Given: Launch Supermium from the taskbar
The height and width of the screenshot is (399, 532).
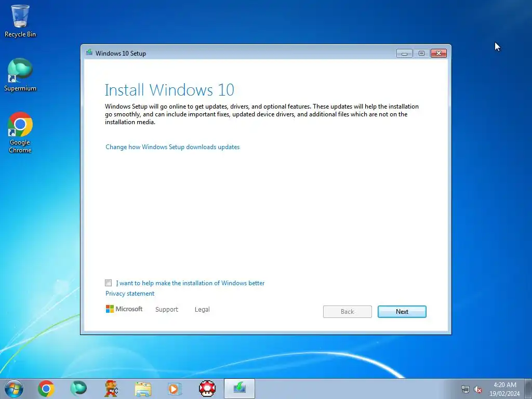Looking at the screenshot, I should [78, 389].
